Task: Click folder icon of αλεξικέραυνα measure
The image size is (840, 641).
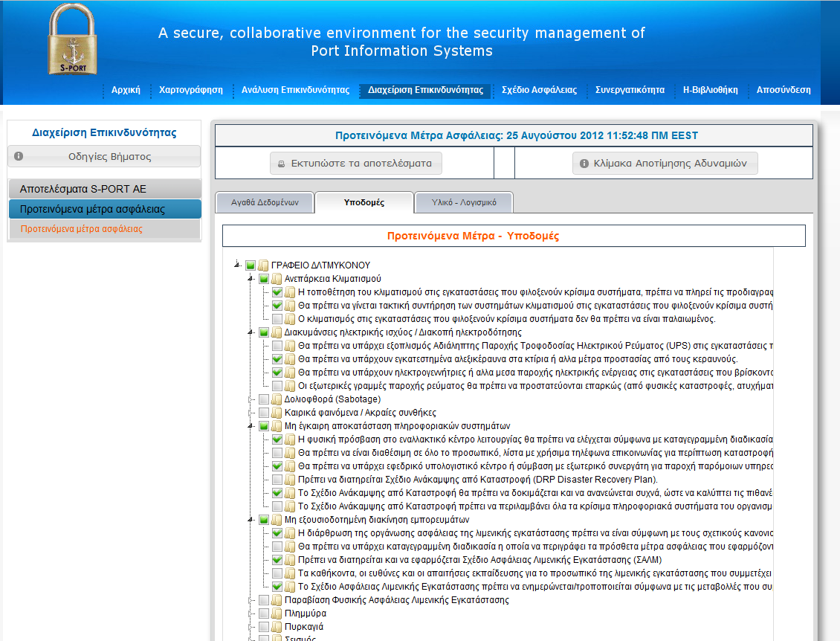Action: (x=290, y=359)
